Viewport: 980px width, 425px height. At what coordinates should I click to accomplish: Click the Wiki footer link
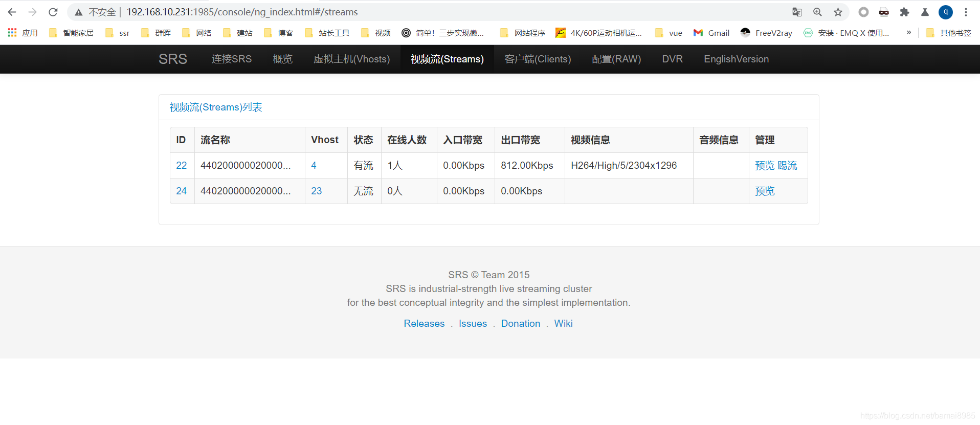click(563, 323)
